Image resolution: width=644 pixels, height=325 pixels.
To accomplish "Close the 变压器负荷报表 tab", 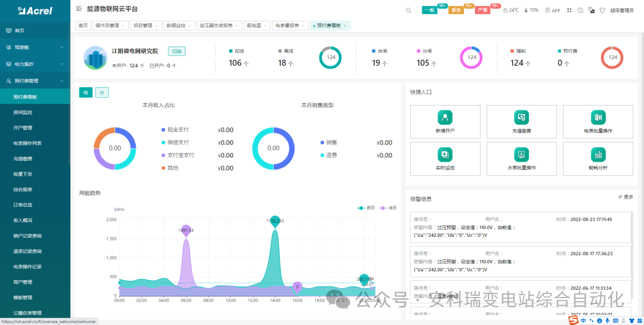I will 236,26.
